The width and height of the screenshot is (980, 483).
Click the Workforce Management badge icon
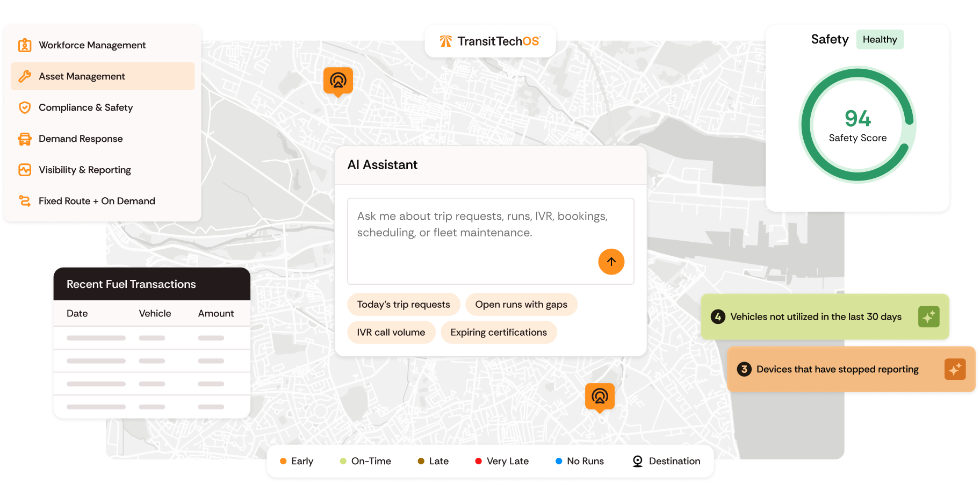[25, 45]
